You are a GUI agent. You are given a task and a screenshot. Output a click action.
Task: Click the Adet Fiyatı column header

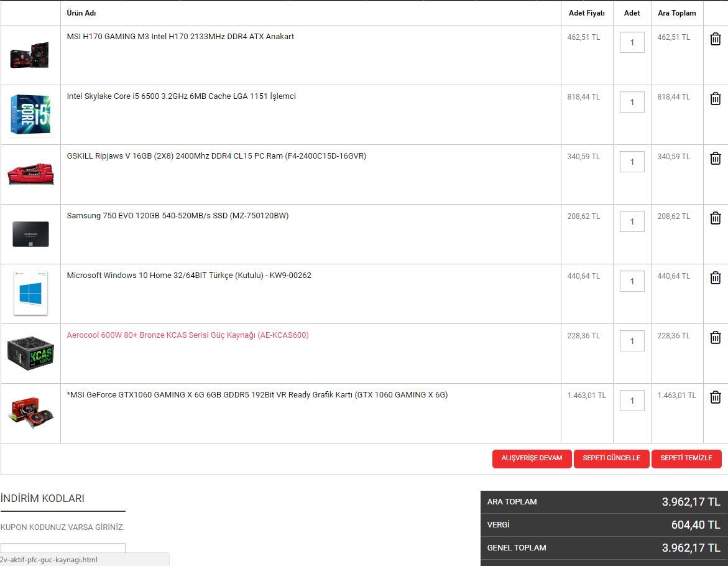coord(587,13)
